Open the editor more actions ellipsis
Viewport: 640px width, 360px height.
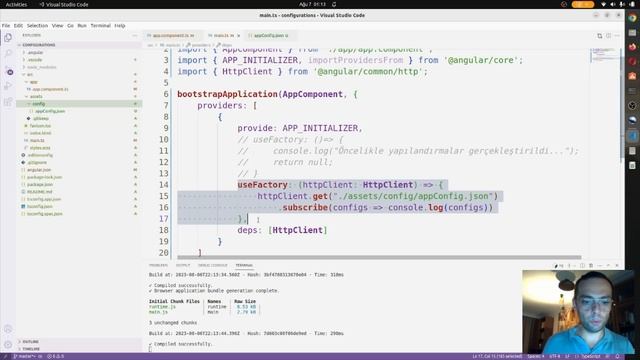617,36
